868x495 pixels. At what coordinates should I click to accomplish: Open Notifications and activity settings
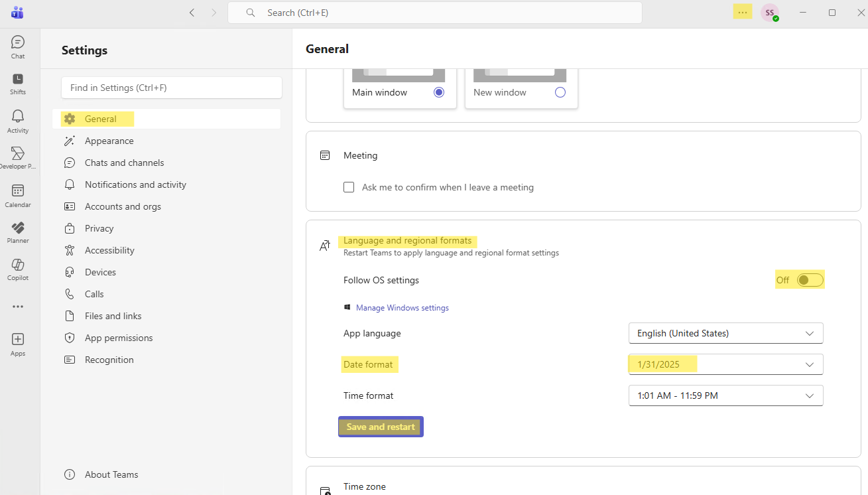(135, 184)
